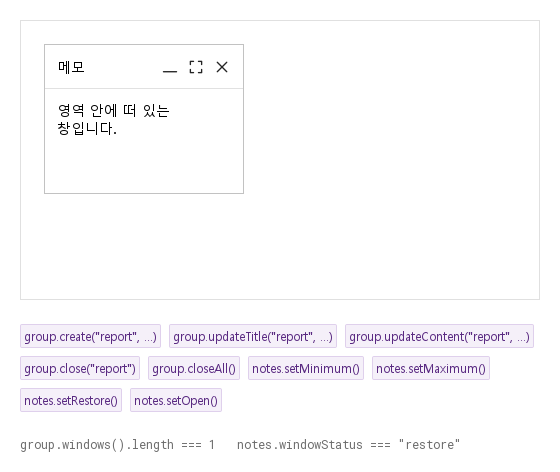The image size is (560, 472).
Task: Click the 메모 window title text
Action: point(71,67)
